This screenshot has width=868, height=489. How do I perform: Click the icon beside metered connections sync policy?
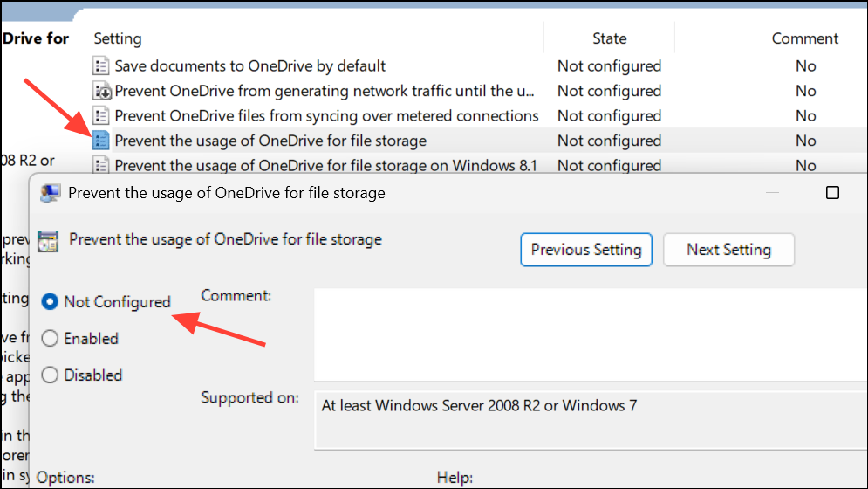(x=100, y=116)
